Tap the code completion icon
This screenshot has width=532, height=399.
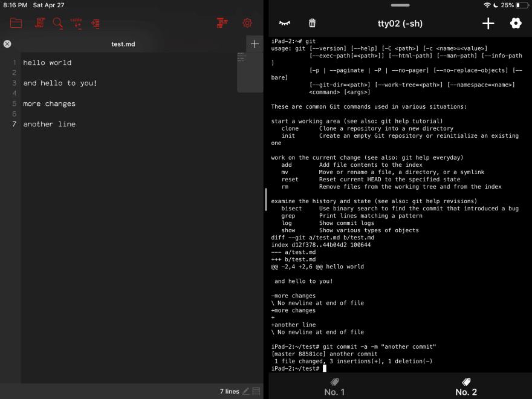[x=76, y=24]
